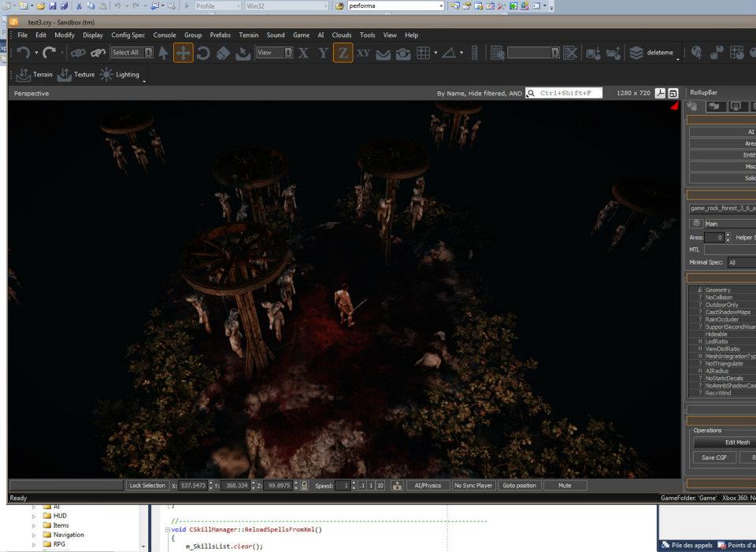Expand the Navigation folder in tree

pyautogui.click(x=34, y=535)
